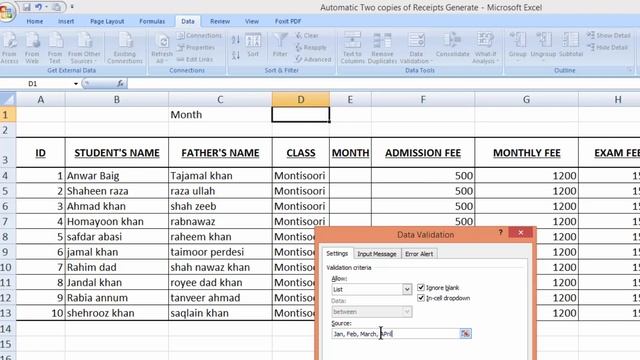
Task: Import data From Web
Action: coord(32,48)
